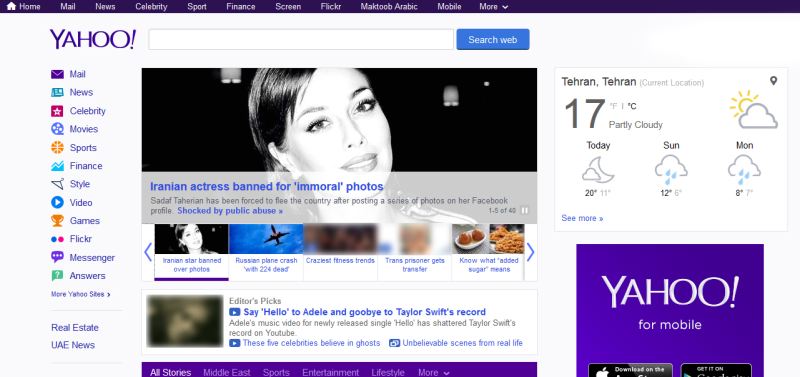
Task: Open See more weather link
Action: pyautogui.click(x=582, y=218)
